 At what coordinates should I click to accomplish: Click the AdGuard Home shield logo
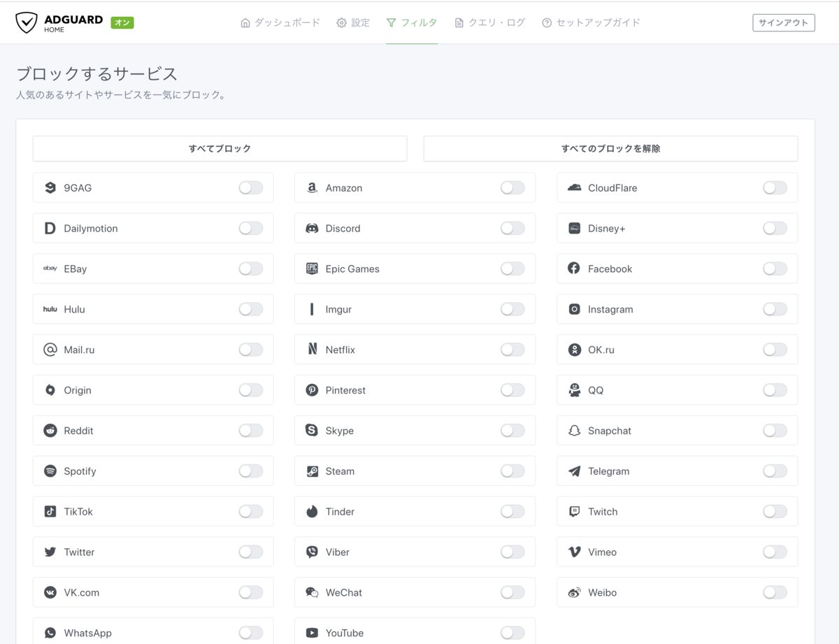click(x=27, y=22)
